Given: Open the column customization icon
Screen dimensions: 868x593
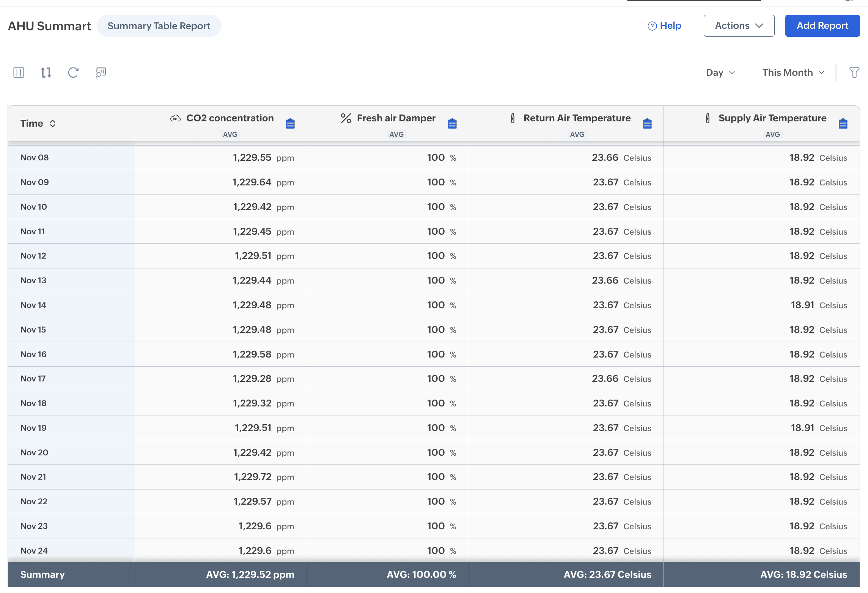Looking at the screenshot, I should [x=19, y=72].
